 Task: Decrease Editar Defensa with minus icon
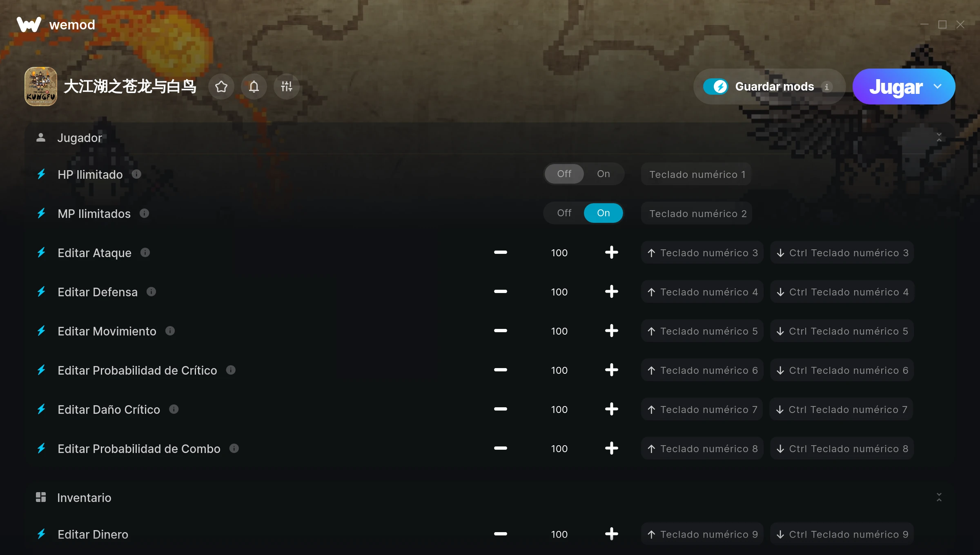500,292
